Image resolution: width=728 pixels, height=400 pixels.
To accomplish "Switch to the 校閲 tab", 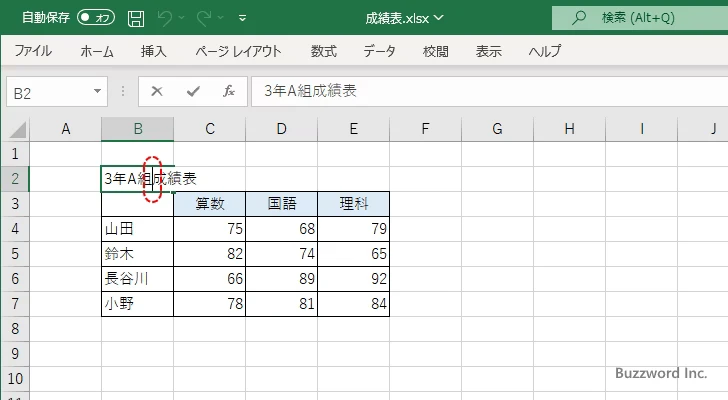I will [436, 51].
